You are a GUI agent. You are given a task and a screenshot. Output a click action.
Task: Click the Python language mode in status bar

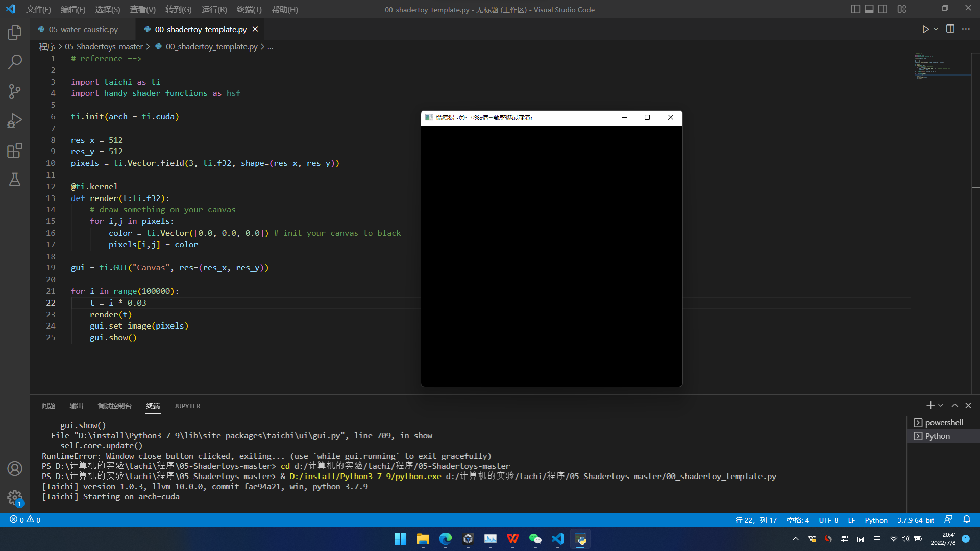[x=876, y=520]
